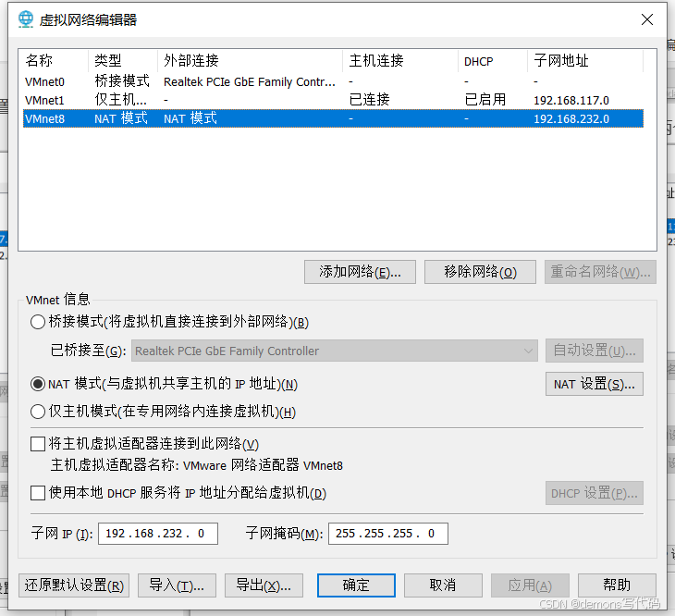Screen dimensions: 675x616
Task: Click 已启用 cell in VMnet1 row
Action: tap(485, 100)
